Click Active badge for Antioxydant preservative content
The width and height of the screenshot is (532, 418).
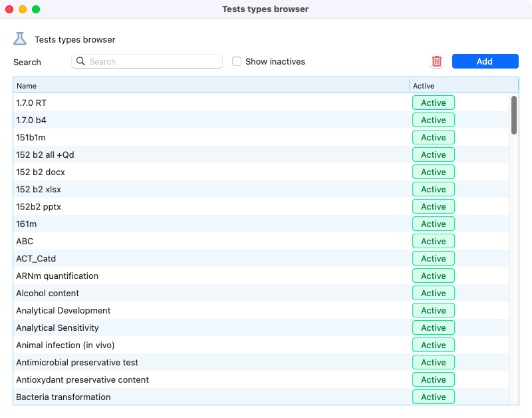(x=434, y=379)
